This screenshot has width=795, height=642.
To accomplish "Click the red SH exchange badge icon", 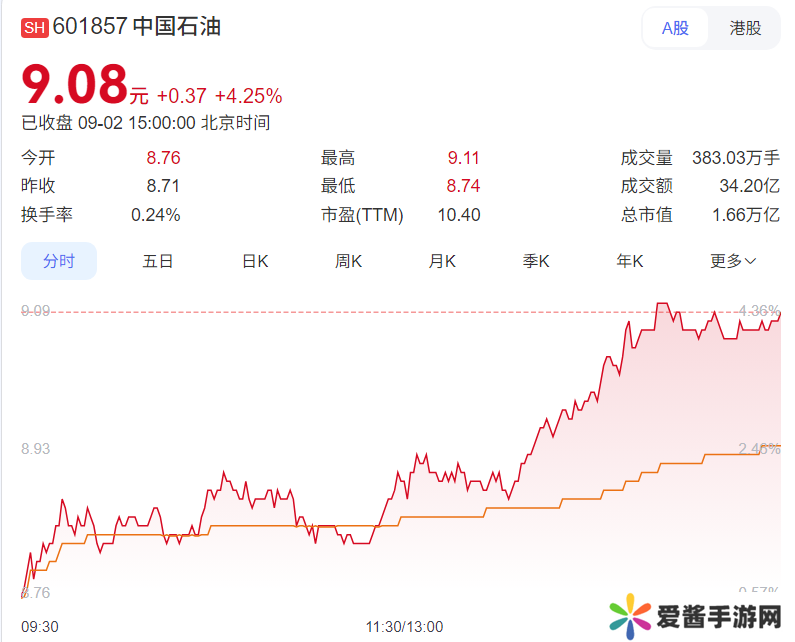I will pos(34,28).
